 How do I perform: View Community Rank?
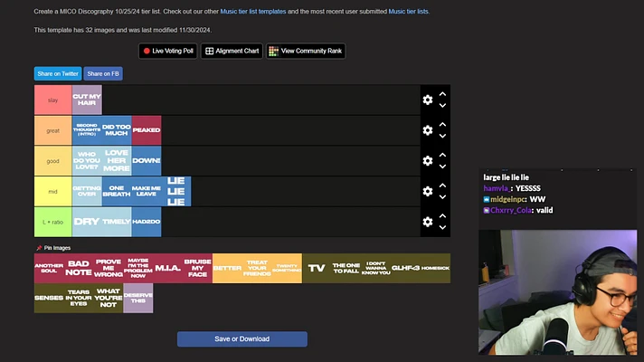306,51
